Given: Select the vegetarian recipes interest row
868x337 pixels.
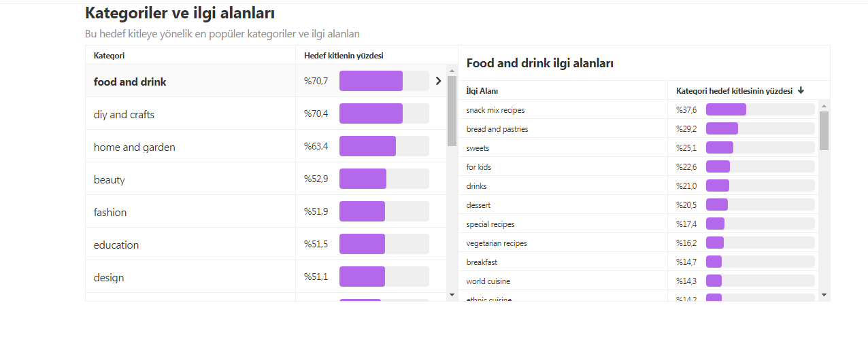Looking at the screenshot, I should pyautogui.click(x=639, y=243).
